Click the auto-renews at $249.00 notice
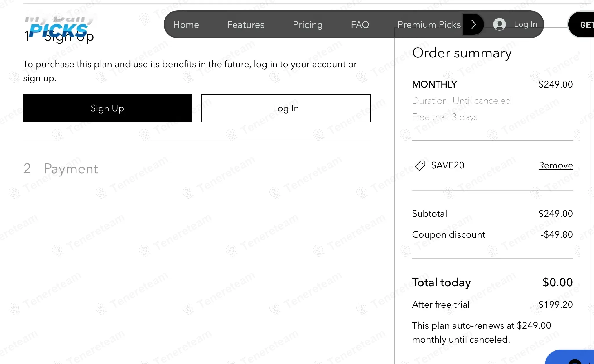 tap(482, 332)
